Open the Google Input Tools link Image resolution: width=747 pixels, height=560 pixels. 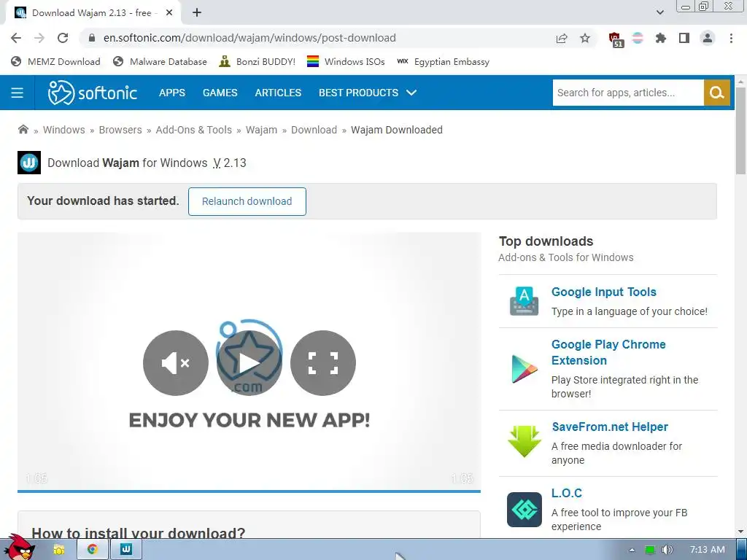(x=604, y=292)
